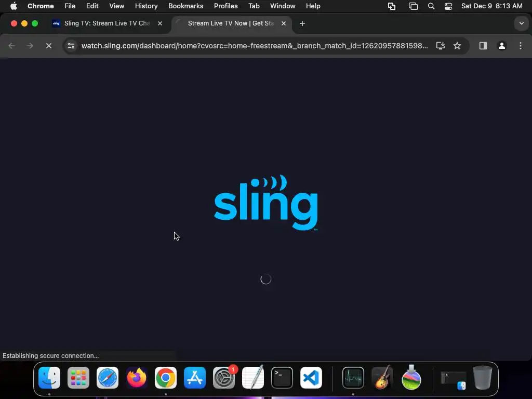Open Chrome profile avatar

(x=501, y=46)
